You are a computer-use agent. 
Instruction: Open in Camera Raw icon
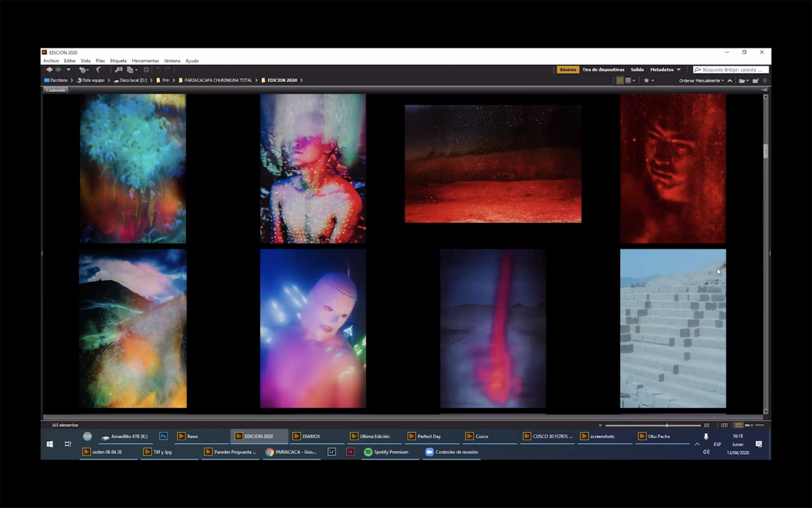[x=146, y=70]
